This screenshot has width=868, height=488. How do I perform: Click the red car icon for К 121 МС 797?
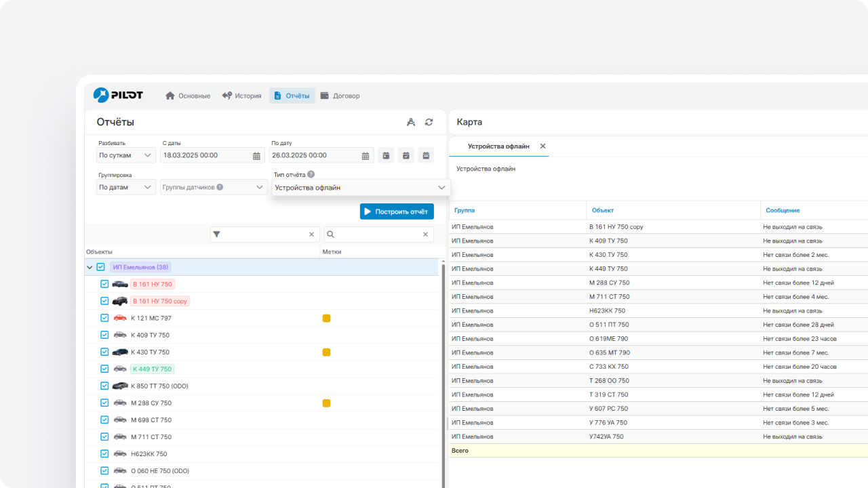tap(120, 318)
